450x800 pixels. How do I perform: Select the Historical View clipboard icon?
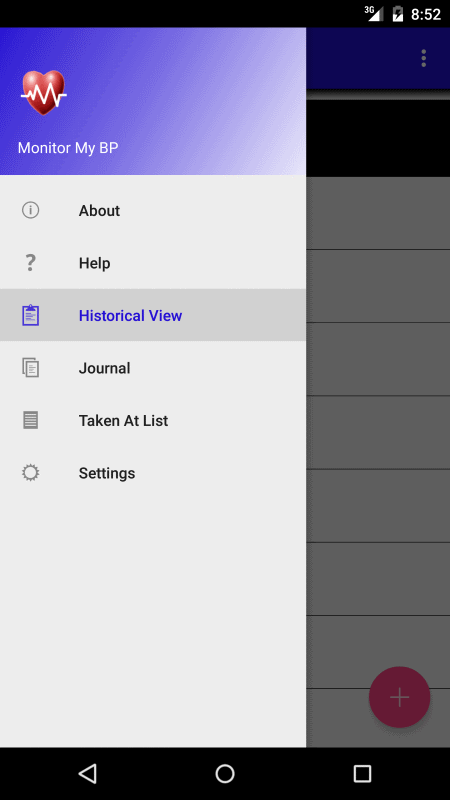pyautogui.click(x=31, y=315)
